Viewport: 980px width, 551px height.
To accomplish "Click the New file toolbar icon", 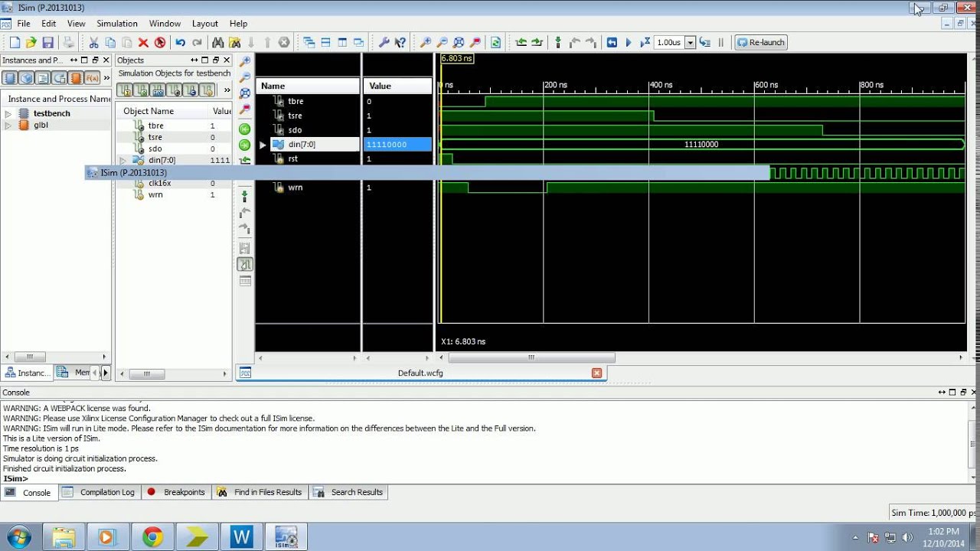I will click(15, 43).
